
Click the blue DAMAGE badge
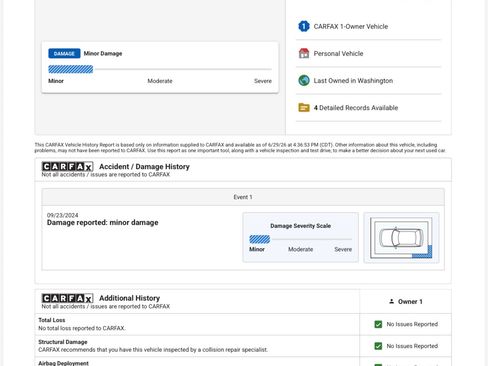click(x=64, y=53)
